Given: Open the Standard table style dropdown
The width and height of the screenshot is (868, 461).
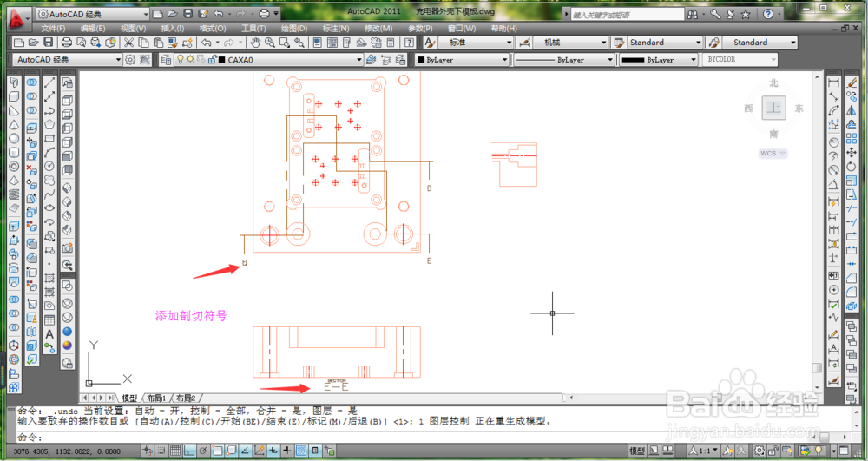Looking at the screenshot, I should click(699, 43).
